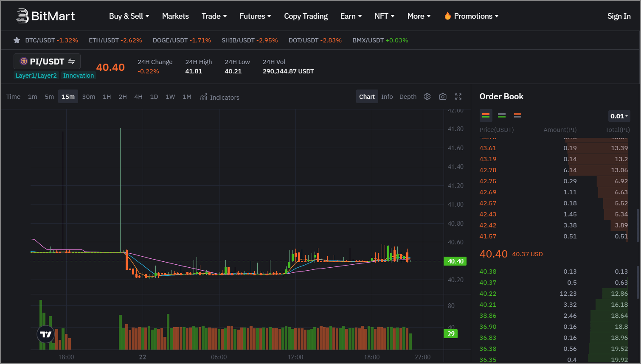Click the PI coin icon
This screenshot has width=641, height=364.
click(x=24, y=62)
